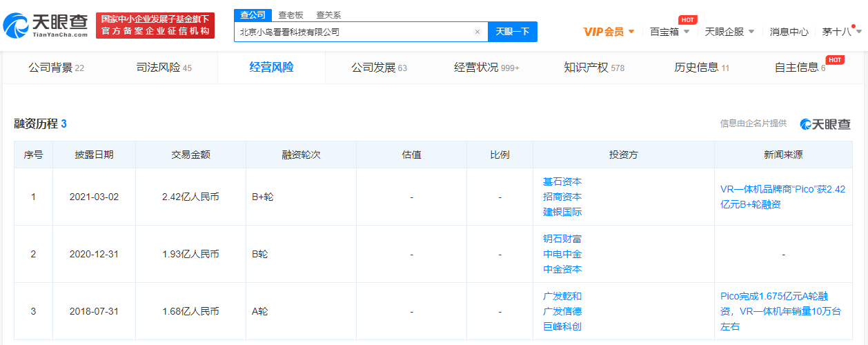Clear the search box with X icon
868x345 pixels.
pyautogui.click(x=477, y=32)
